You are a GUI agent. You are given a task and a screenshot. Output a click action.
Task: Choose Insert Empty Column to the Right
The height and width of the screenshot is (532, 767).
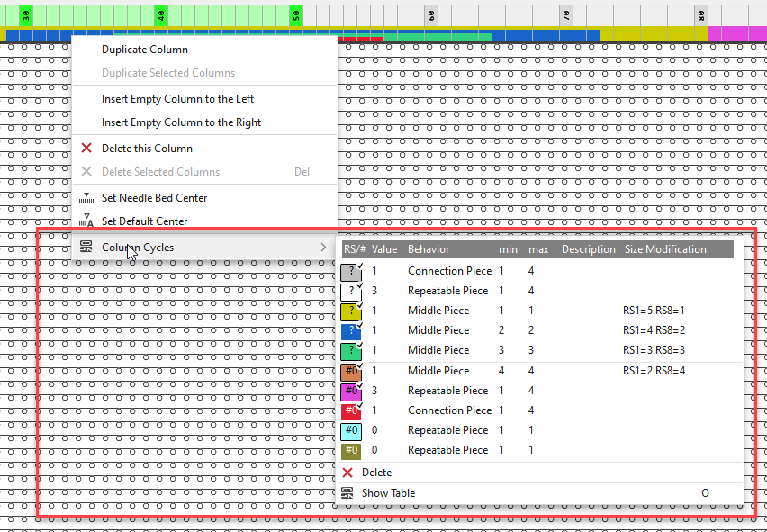(181, 122)
